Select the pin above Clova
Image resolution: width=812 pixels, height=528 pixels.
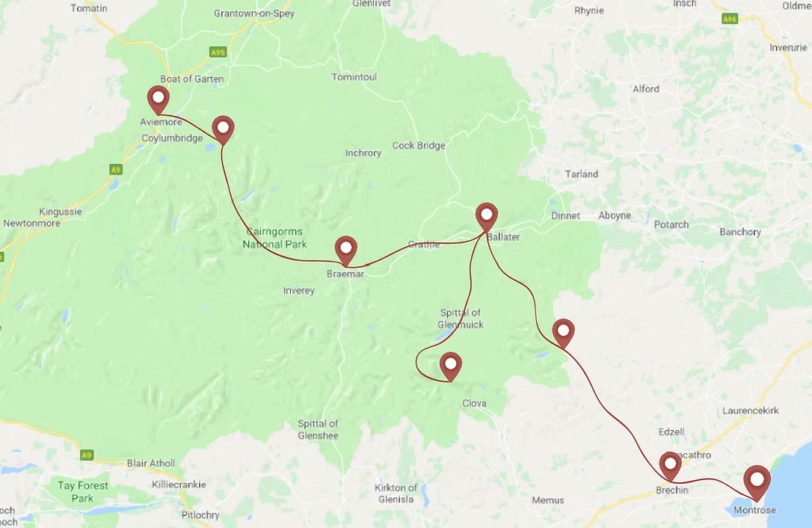tap(451, 367)
